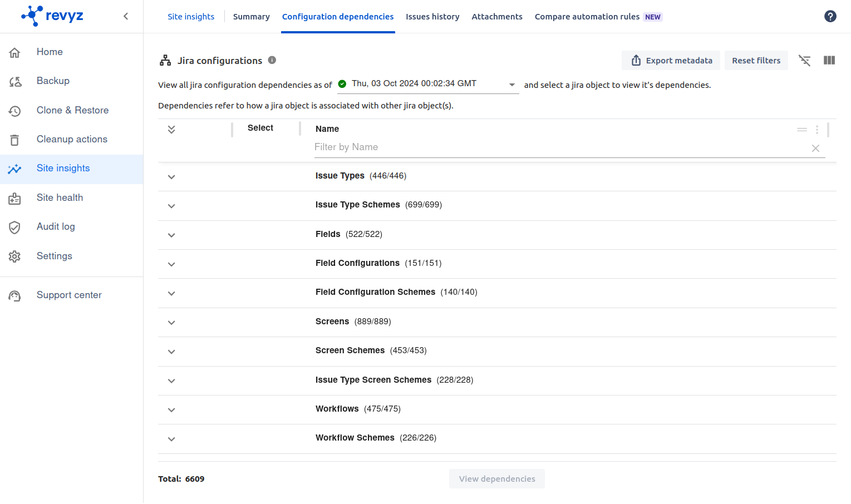The width and height of the screenshot is (851, 504).
Task: Click the Cleanup actions trash icon
Action: point(15,140)
